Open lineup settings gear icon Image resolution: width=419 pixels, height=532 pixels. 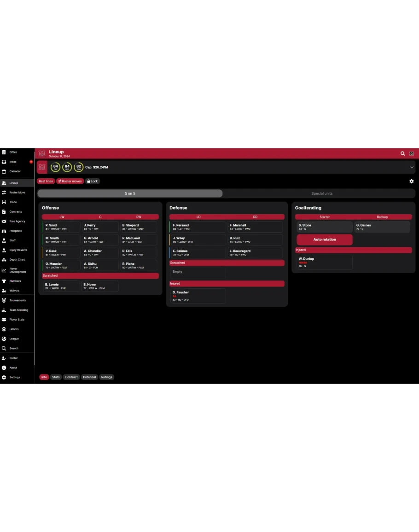[412, 181]
